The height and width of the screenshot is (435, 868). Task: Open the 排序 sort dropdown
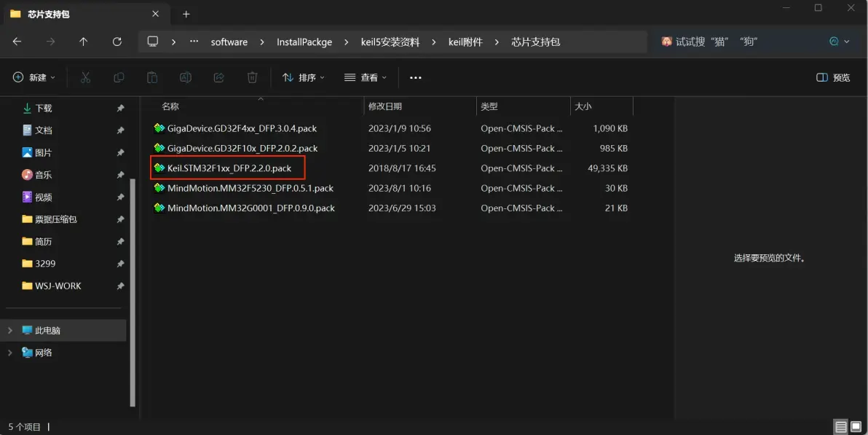(304, 77)
